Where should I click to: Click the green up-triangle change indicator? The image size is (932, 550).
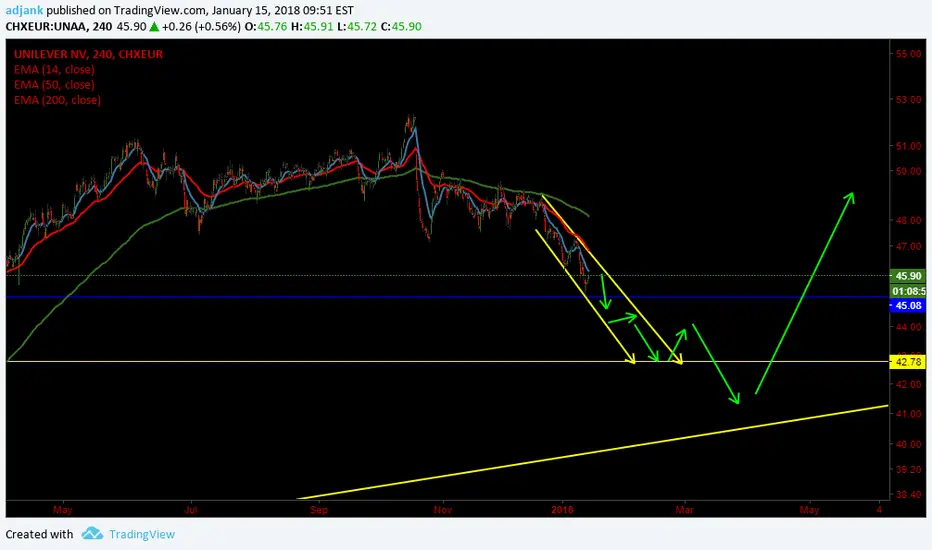(x=154, y=27)
